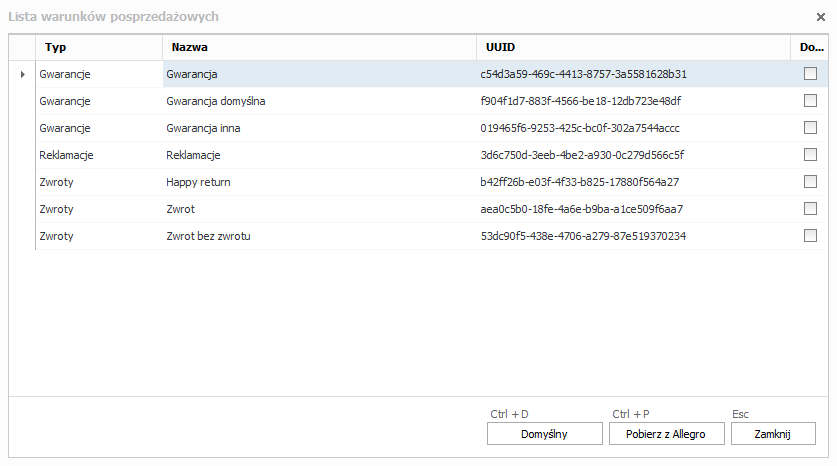Mark the Happy return checkbox
The height and width of the screenshot is (466, 837).
(810, 182)
